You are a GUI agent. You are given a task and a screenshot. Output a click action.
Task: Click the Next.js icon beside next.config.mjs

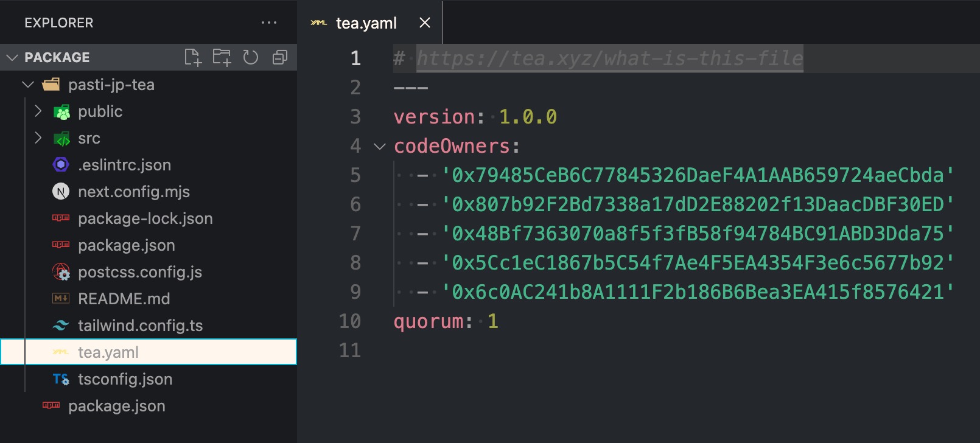tap(61, 192)
